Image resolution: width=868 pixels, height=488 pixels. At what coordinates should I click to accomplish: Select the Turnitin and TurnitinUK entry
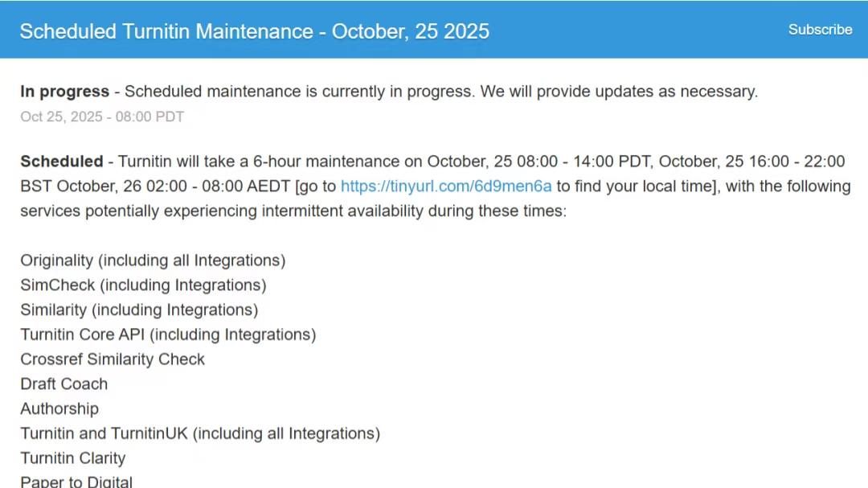[200, 434]
